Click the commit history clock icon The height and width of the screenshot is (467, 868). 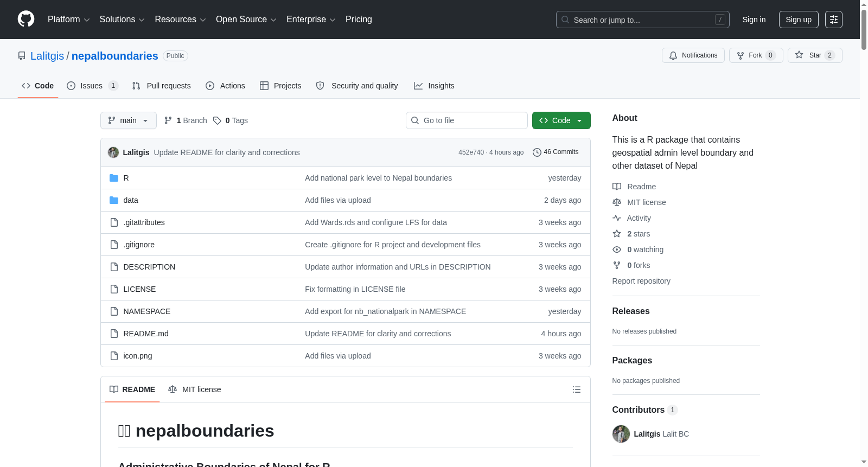pos(537,152)
